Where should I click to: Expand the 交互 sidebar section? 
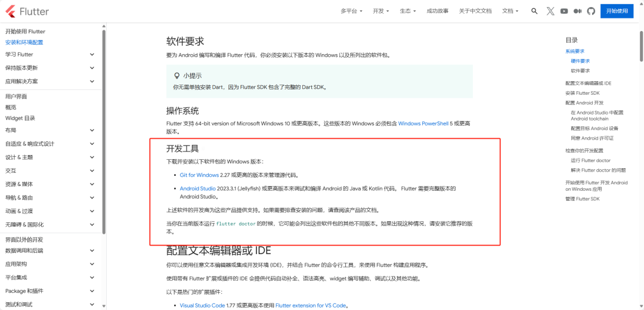pyautogui.click(x=49, y=171)
